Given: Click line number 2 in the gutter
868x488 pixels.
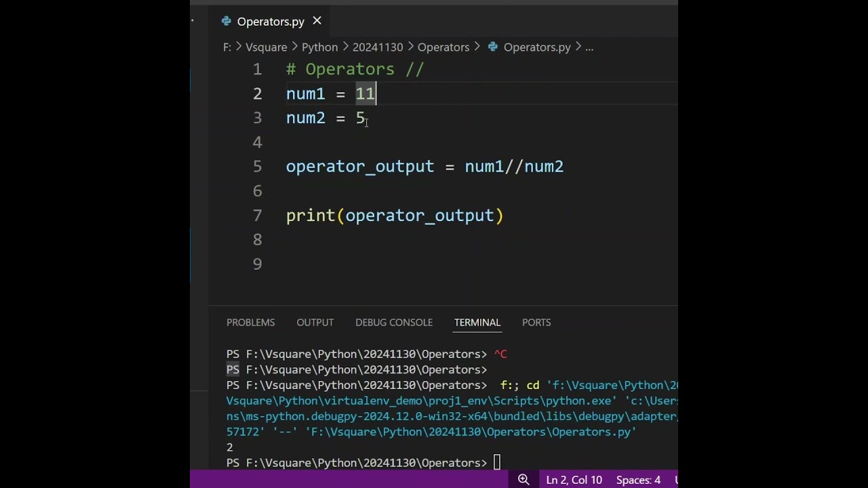Looking at the screenshot, I should [257, 94].
